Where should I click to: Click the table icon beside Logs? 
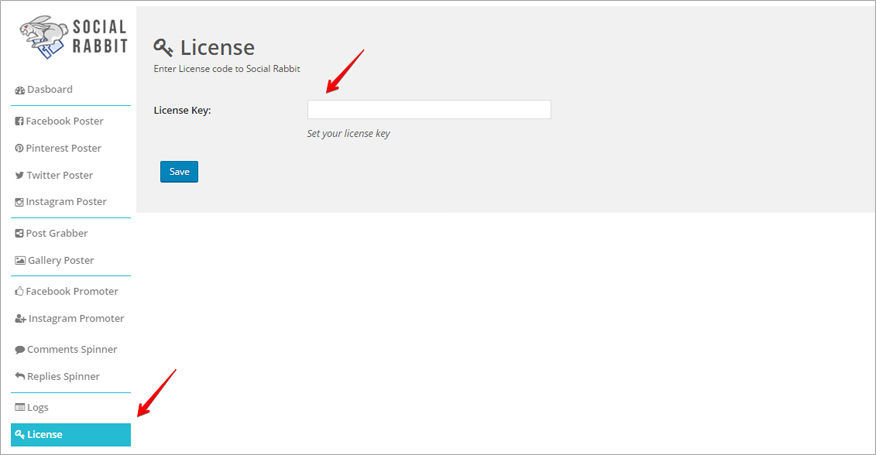point(20,407)
